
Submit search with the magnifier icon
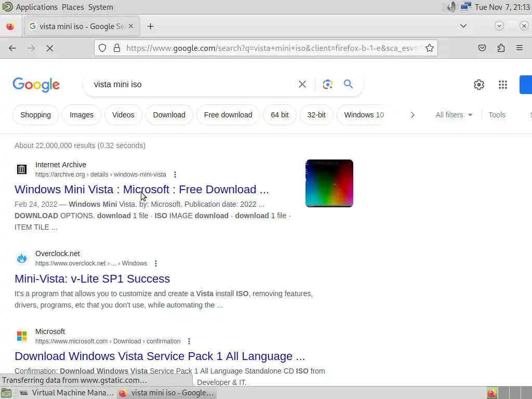[348, 84]
